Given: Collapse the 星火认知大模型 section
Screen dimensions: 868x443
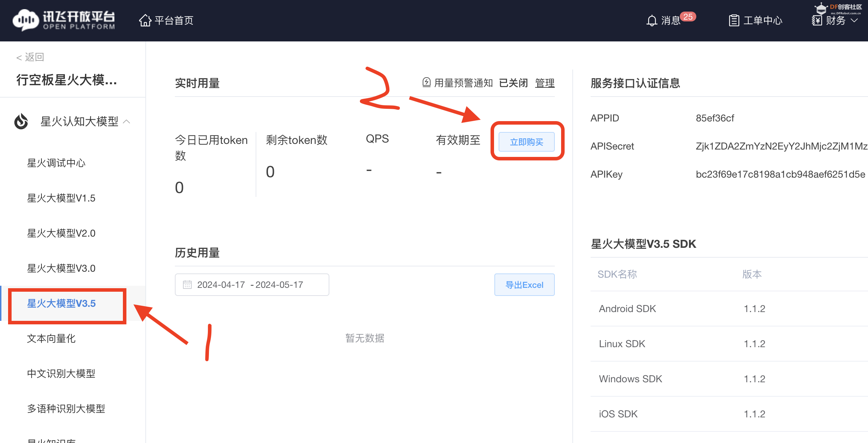Looking at the screenshot, I should tap(127, 121).
